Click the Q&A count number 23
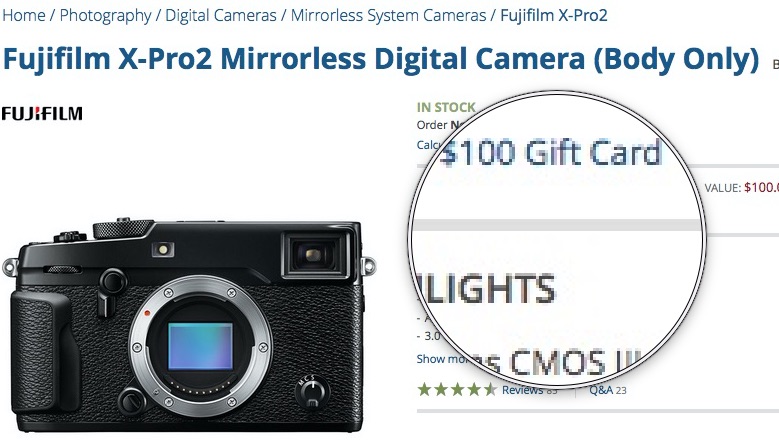Screen dimensions: 779x446 coord(621,390)
